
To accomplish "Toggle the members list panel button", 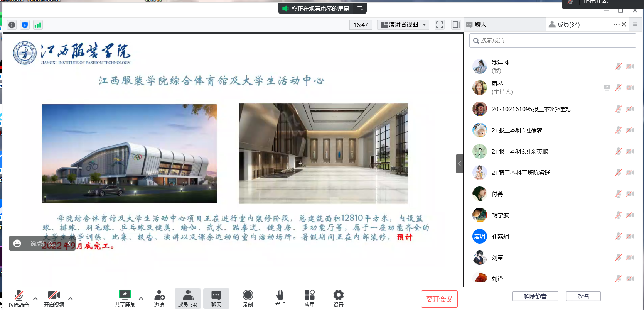I will click(187, 298).
